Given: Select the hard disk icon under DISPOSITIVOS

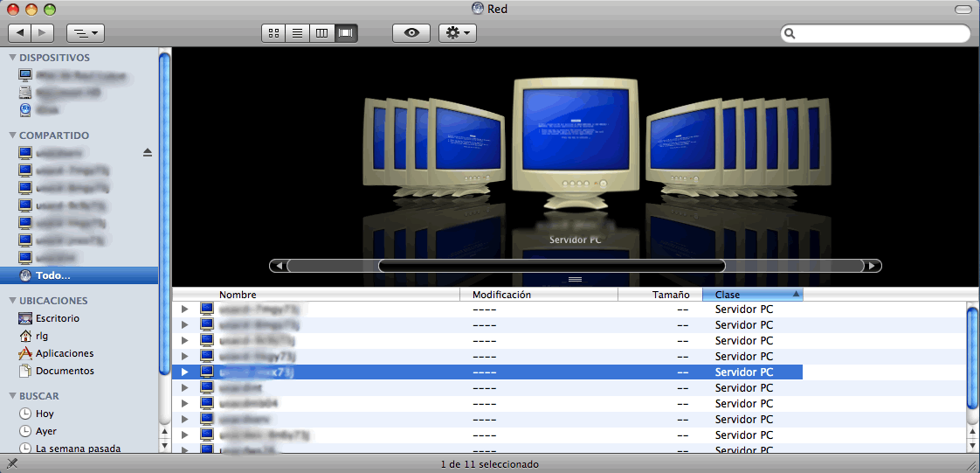Looking at the screenshot, I should click(25, 93).
